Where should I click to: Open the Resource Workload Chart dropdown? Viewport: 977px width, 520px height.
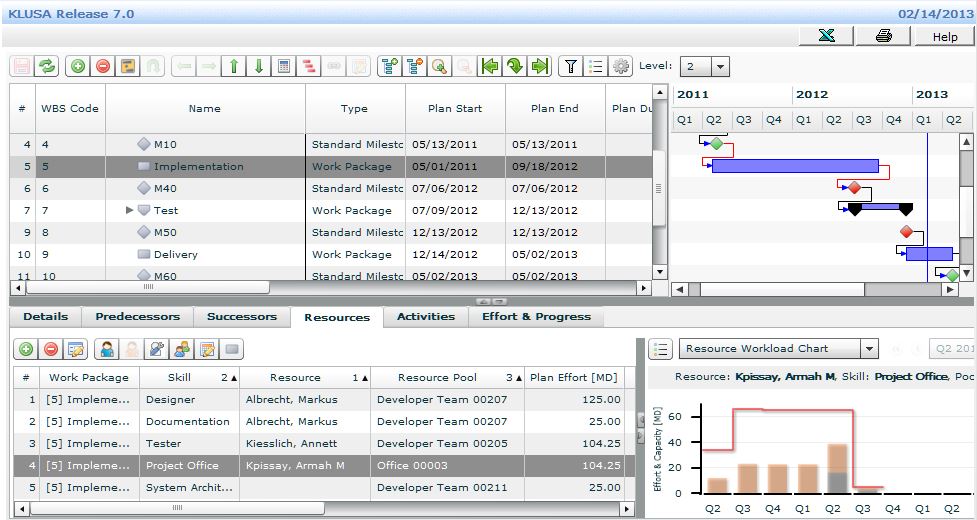[x=870, y=349]
